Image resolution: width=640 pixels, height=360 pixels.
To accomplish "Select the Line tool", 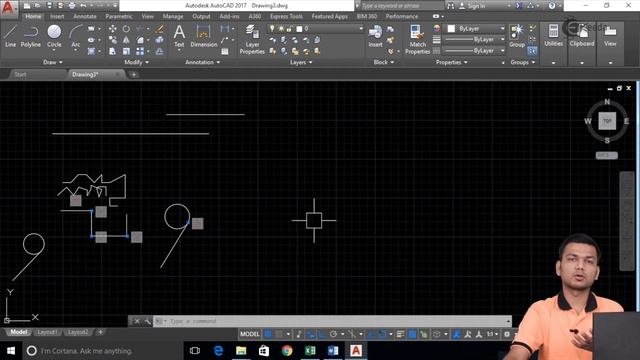I will [x=10, y=36].
